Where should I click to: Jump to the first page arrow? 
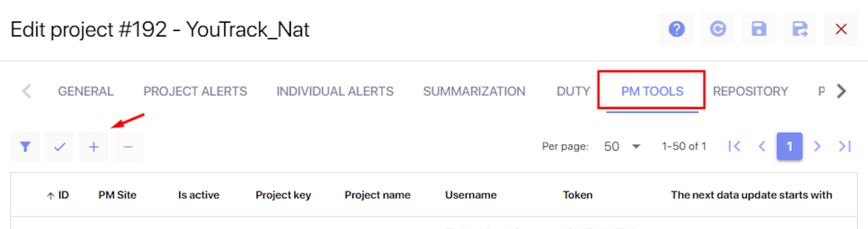coord(734,146)
